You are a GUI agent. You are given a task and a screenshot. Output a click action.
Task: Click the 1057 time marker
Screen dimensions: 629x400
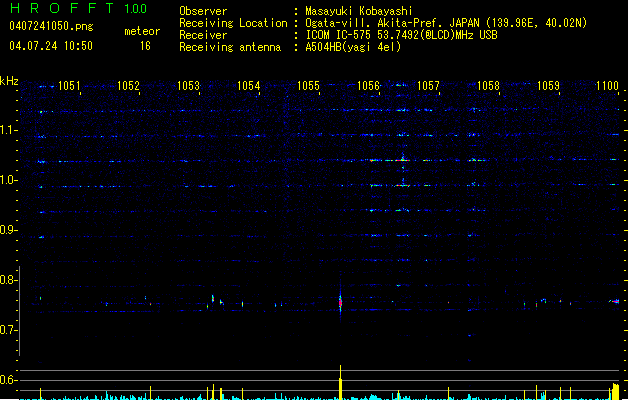coord(428,85)
